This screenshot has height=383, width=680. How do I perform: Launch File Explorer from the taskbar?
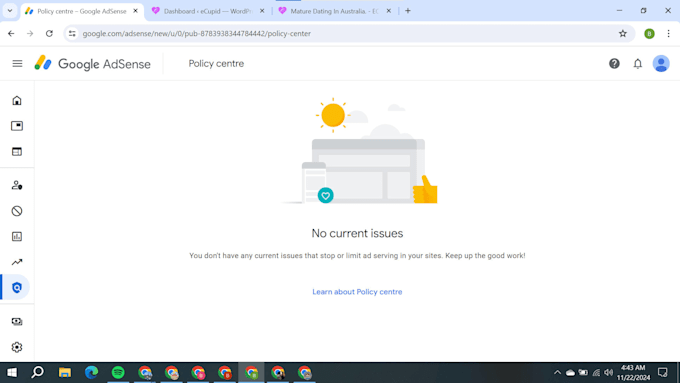pyautogui.click(x=65, y=373)
